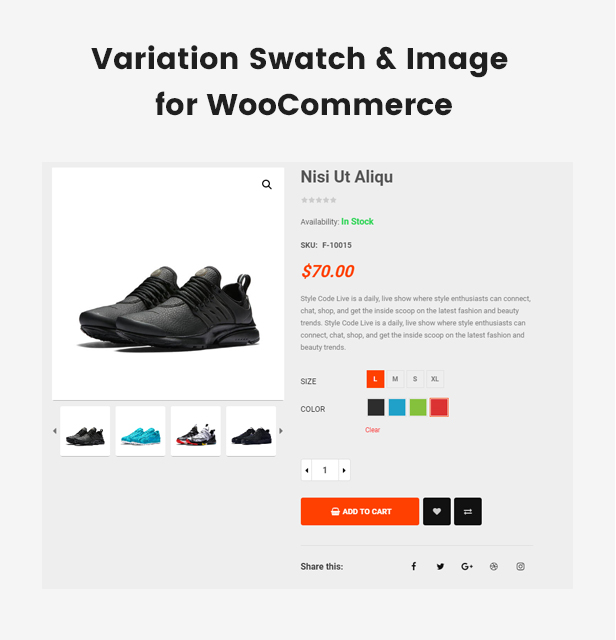Select size L option
This screenshot has height=640, width=616.
(376, 379)
